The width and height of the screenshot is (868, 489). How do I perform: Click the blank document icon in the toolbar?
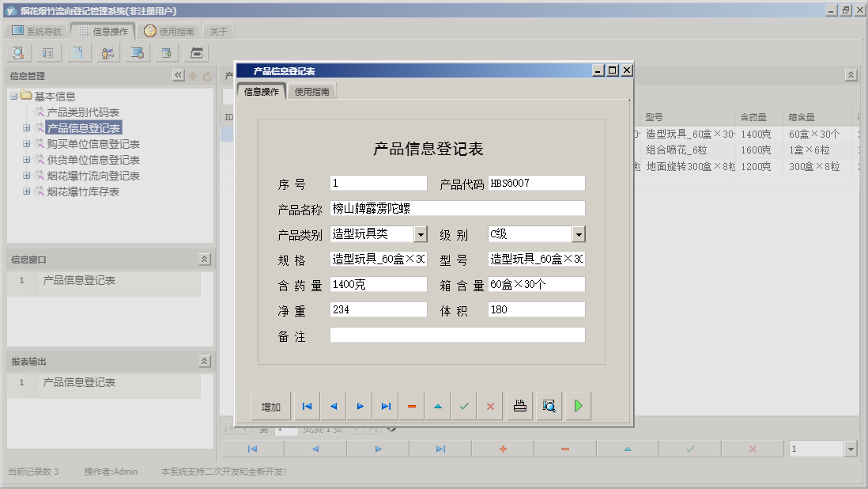pyautogui.click(x=78, y=52)
